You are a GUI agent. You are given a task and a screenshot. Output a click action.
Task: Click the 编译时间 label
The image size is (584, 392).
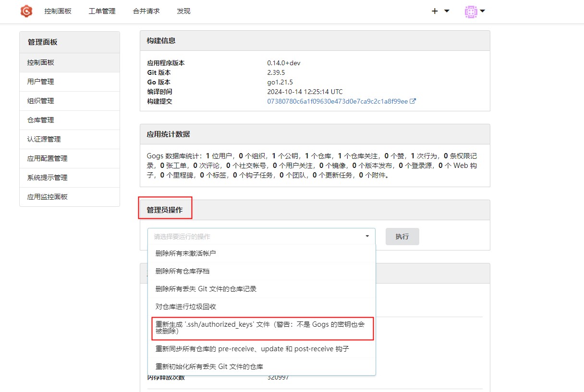click(159, 92)
